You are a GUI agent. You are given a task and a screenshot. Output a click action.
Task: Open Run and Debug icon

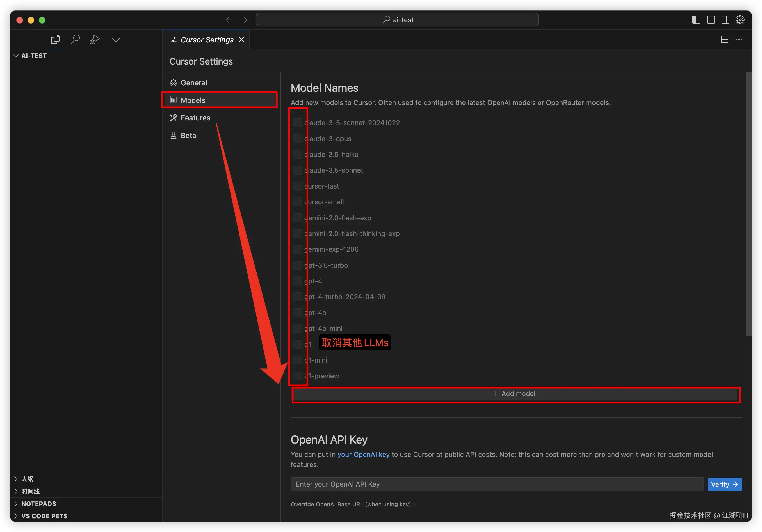pyautogui.click(x=95, y=40)
